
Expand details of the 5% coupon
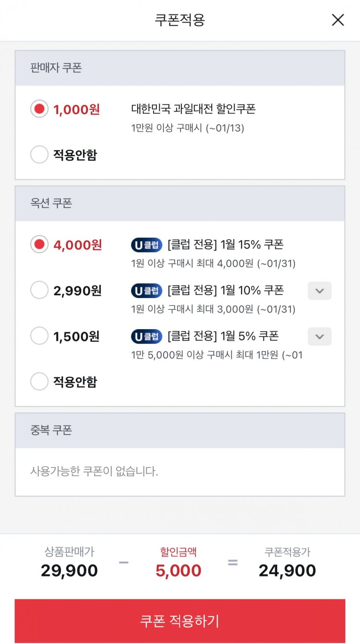319,336
